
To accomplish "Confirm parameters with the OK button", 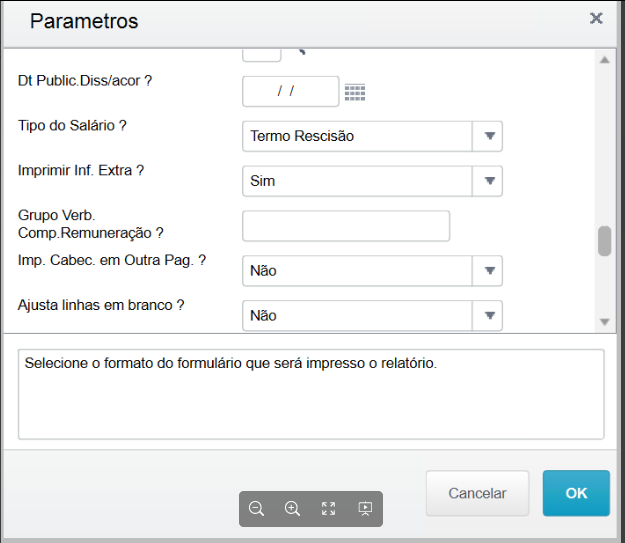I will (x=576, y=493).
